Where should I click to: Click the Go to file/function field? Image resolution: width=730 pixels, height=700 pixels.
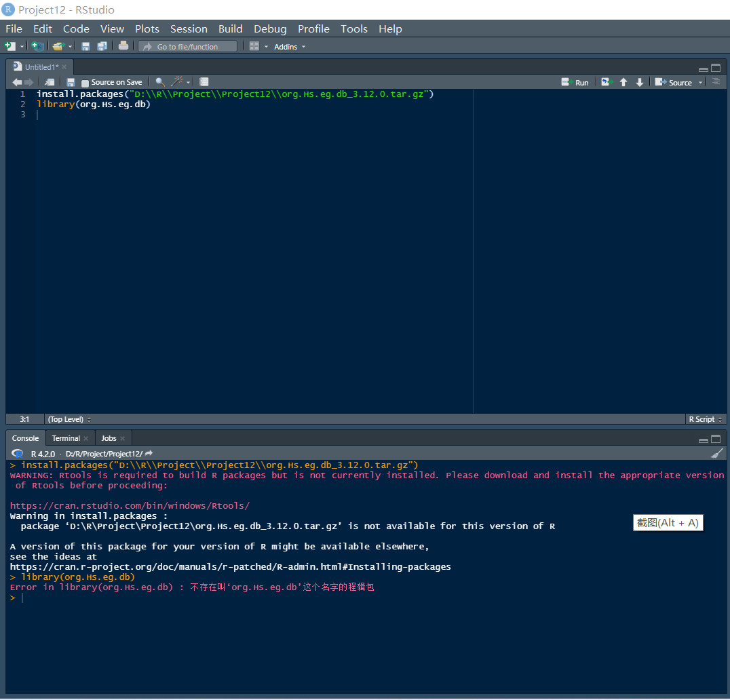(188, 47)
